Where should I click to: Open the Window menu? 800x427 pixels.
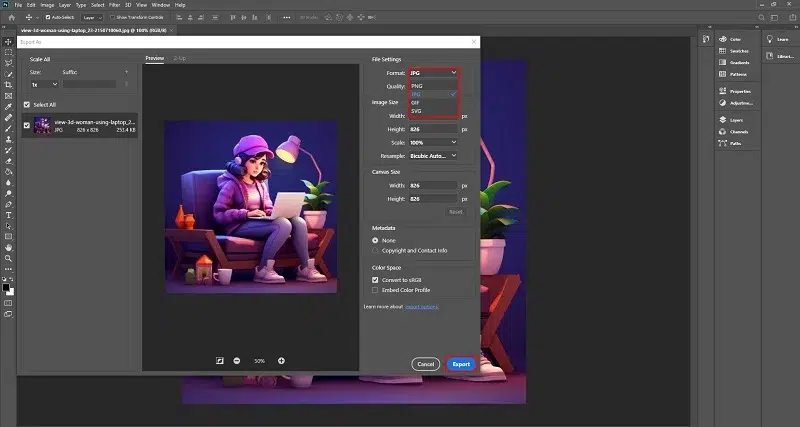click(x=161, y=5)
